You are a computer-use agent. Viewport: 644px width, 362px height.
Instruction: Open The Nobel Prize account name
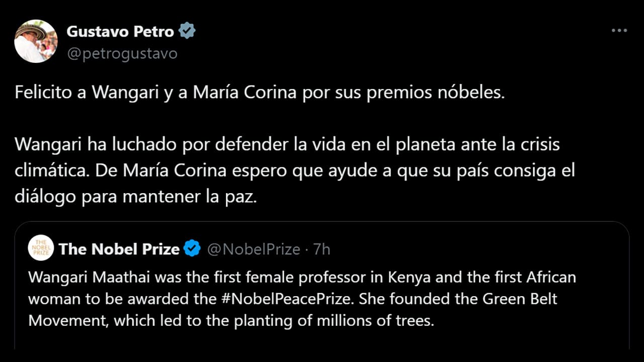[x=119, y=249]
